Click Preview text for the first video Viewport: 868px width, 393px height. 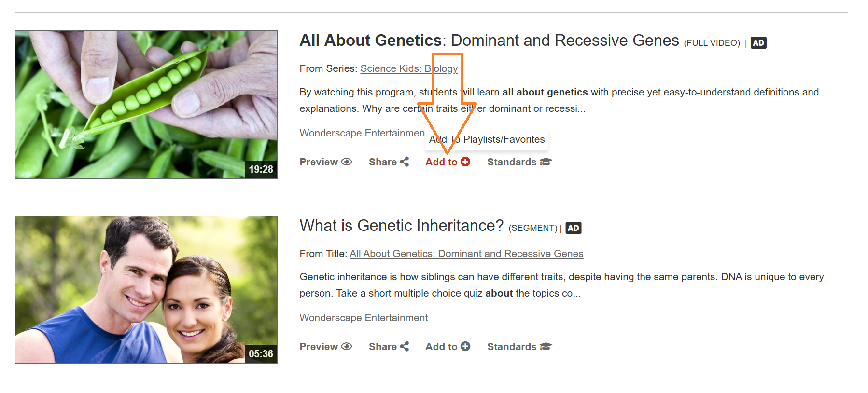coord(319,162)
